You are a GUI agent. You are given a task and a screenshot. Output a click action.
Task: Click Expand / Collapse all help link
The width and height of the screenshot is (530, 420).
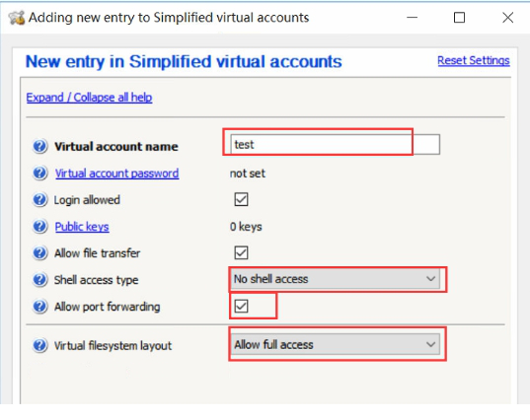click(89, 98)
